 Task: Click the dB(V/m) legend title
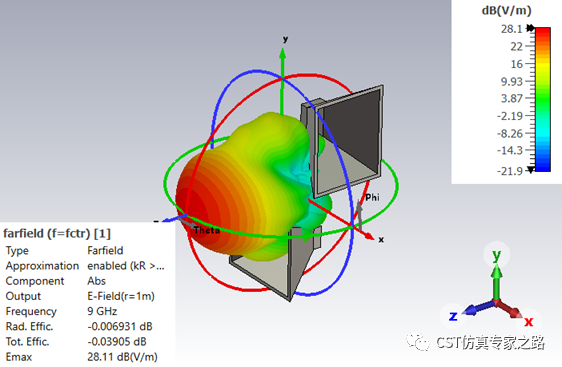[x=506, y=11]
